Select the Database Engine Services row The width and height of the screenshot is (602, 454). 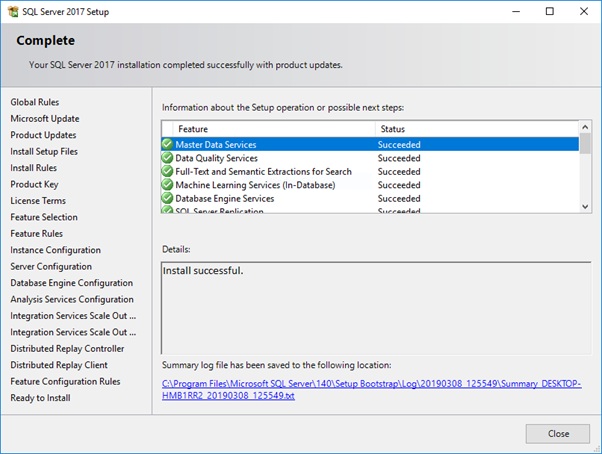point(370,198)
